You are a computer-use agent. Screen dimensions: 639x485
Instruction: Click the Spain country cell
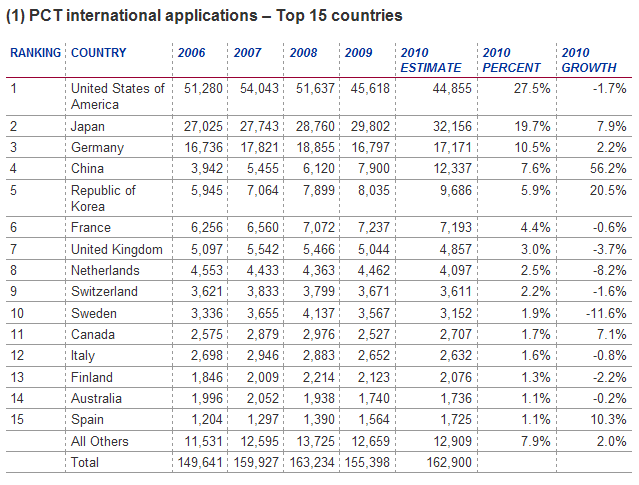click(x=87, y=420)
